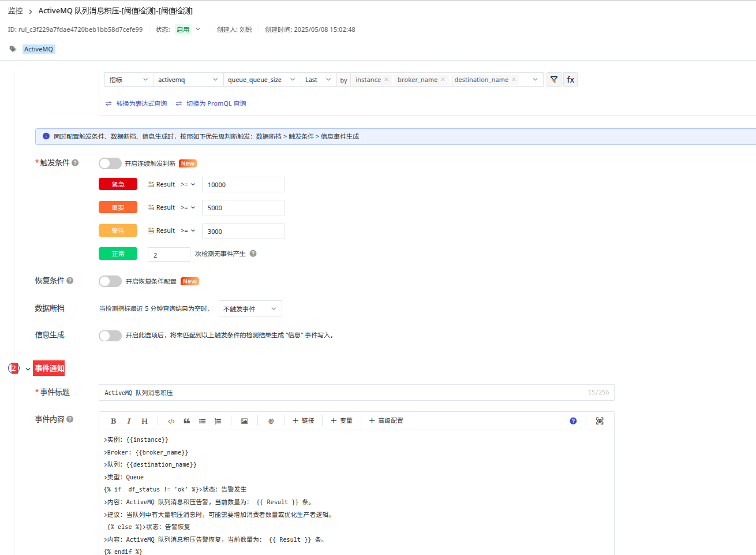The width and height of the screenshot is (756, 555).
Task: Click the 紧急 threshold field 10000
Action: 244,185
